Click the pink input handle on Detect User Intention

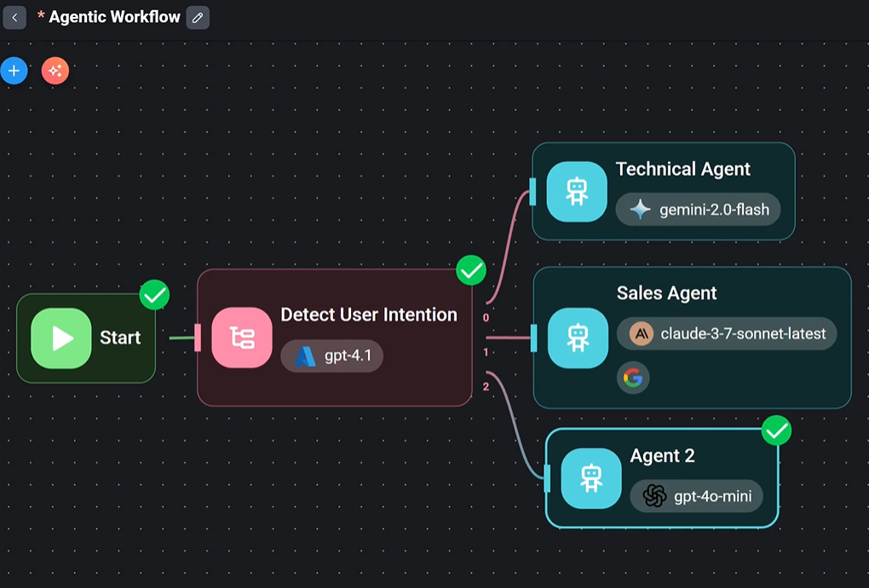[x=198, y=338]
